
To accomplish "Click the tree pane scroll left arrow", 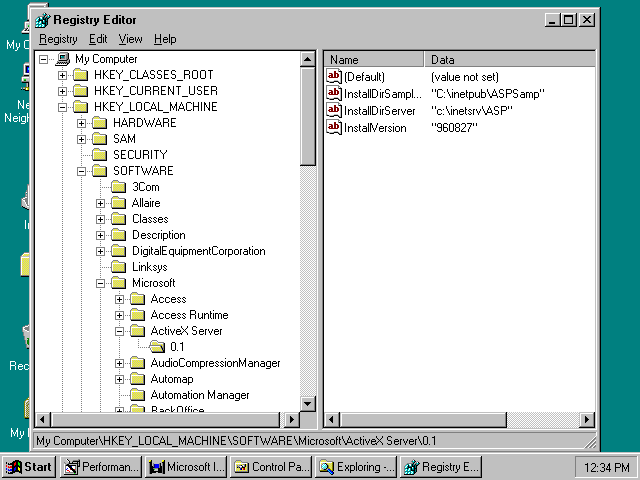I will (x=43, y=420).
